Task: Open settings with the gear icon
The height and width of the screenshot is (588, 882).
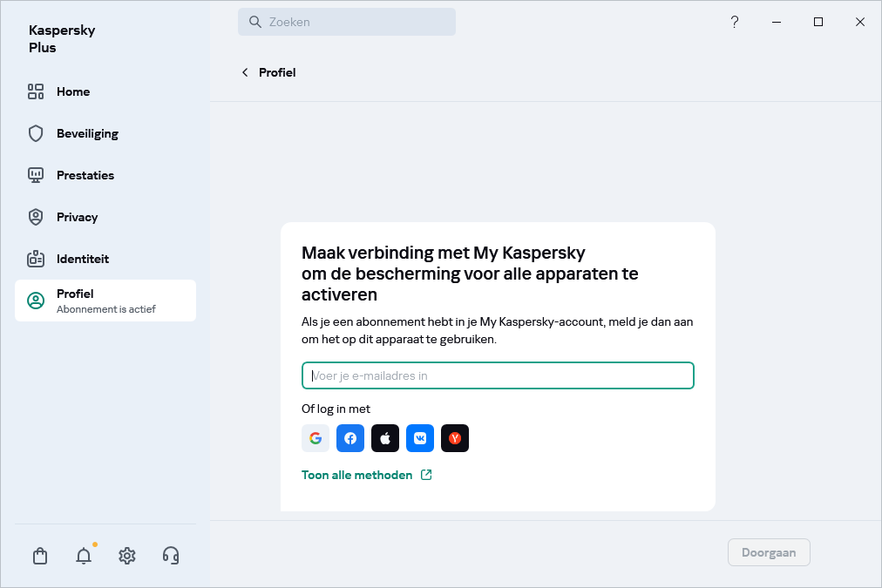Action: click(x=126, y=555)
